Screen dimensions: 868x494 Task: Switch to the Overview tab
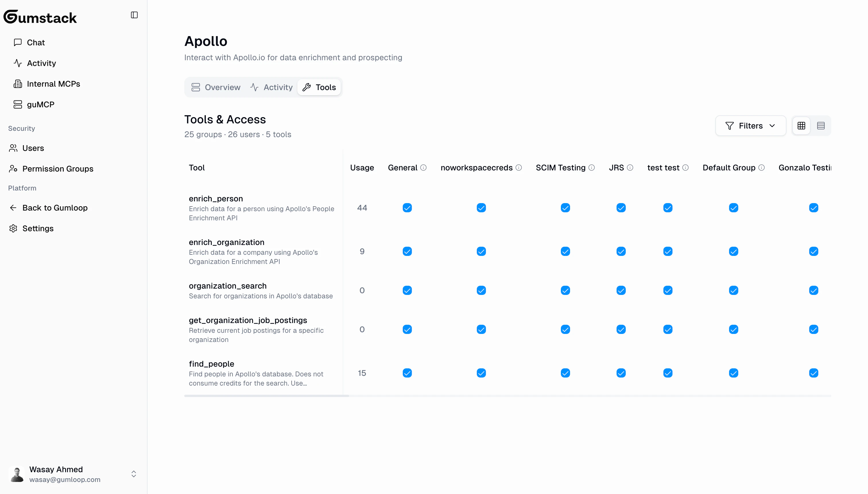[216, 87]
